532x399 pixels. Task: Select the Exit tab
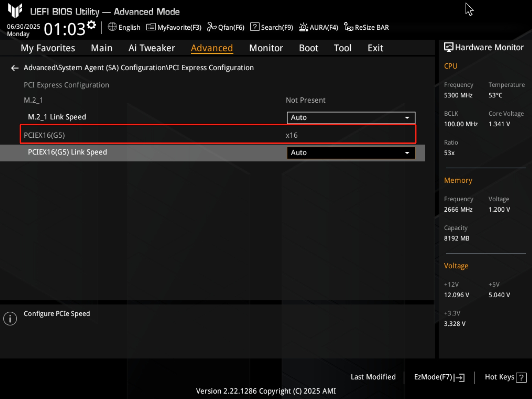coord(375,48)
